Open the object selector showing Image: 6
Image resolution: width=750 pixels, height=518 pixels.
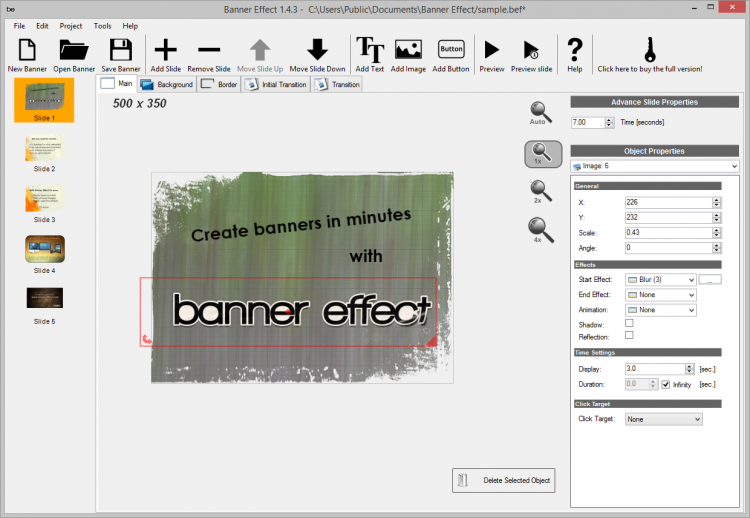pyautogui.click(x=654, y=166)
